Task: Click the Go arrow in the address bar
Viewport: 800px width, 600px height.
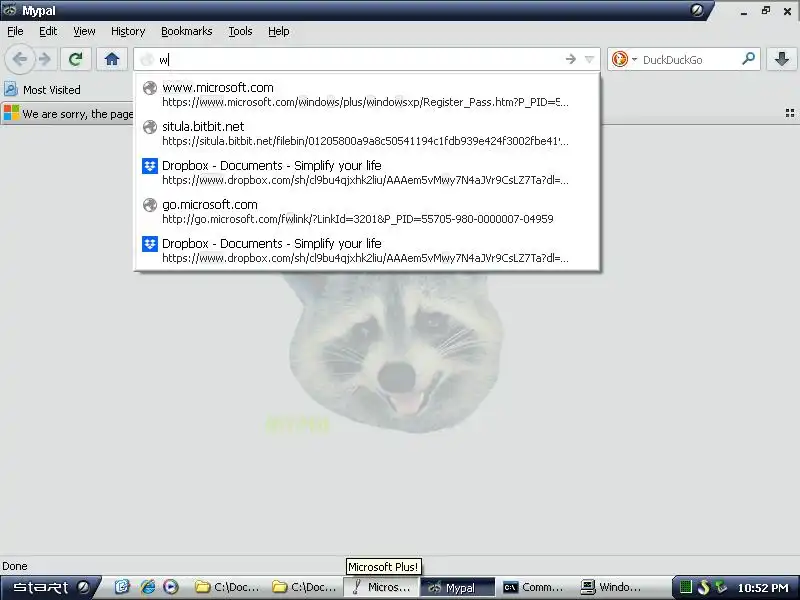Action: click(x=571, y=59)
